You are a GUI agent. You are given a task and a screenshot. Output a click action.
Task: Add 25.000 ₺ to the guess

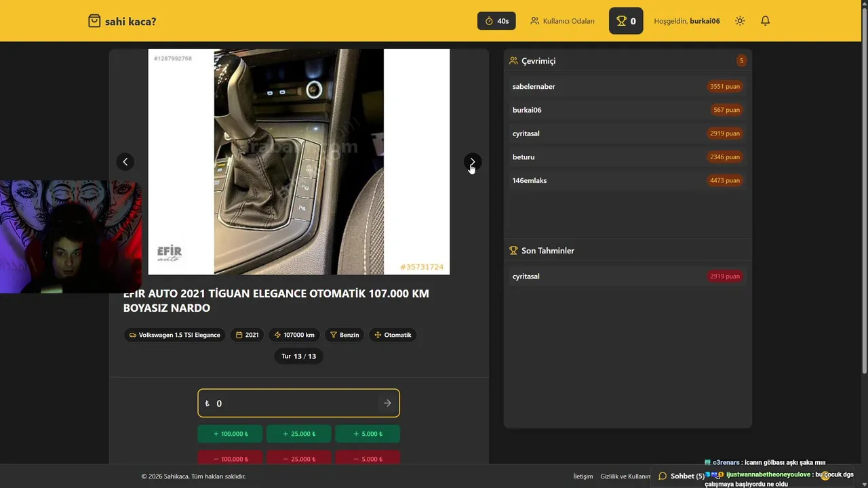pos(298,434)
